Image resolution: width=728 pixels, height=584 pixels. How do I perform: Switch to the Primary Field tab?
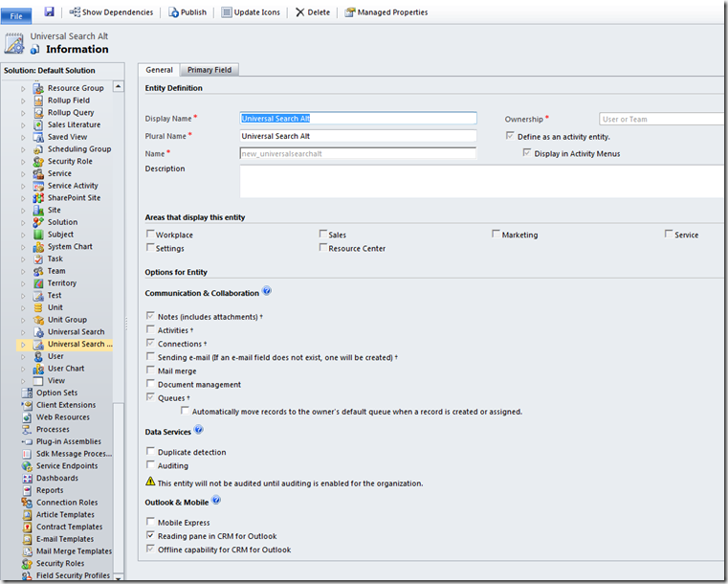(x=210, y=70)
